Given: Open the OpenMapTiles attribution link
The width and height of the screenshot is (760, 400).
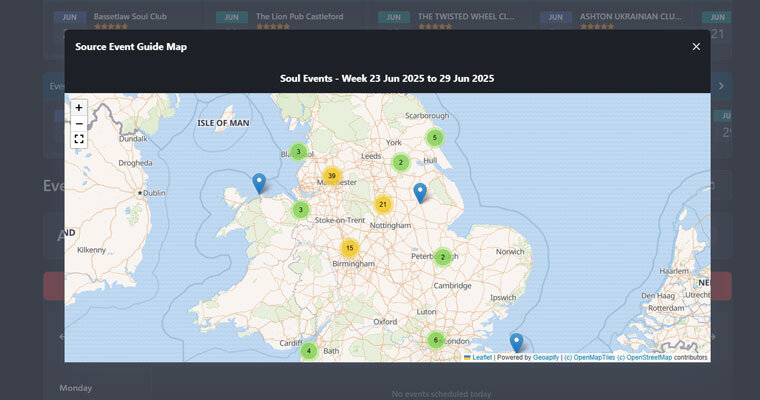Looking at the screenshot, I should click(x=589, y=357).
